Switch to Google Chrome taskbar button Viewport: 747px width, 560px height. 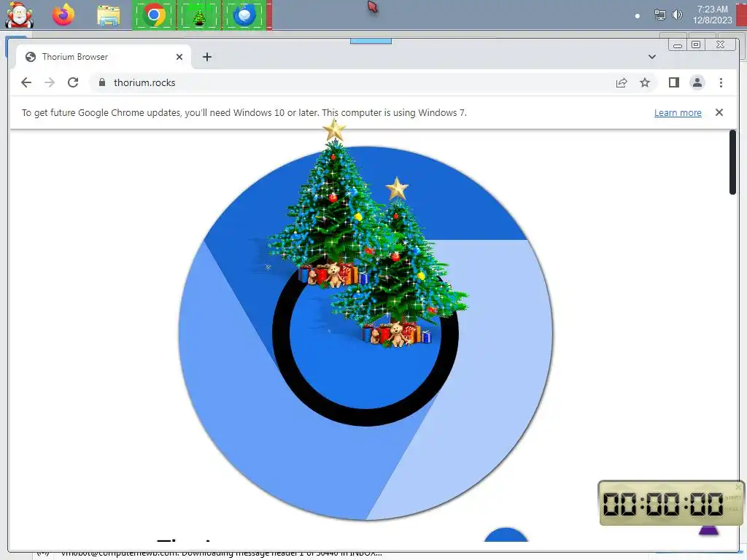pyautogui.click(x=154, y=16)
